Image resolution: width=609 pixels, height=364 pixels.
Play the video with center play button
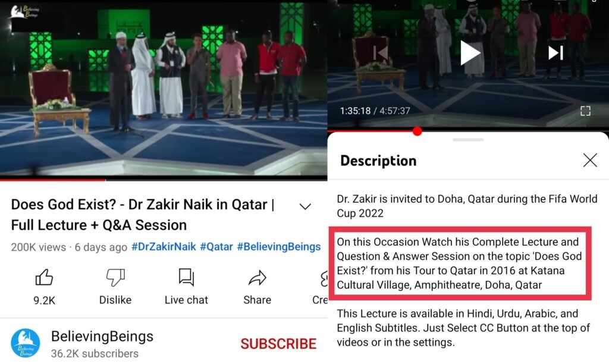(470, 53)
